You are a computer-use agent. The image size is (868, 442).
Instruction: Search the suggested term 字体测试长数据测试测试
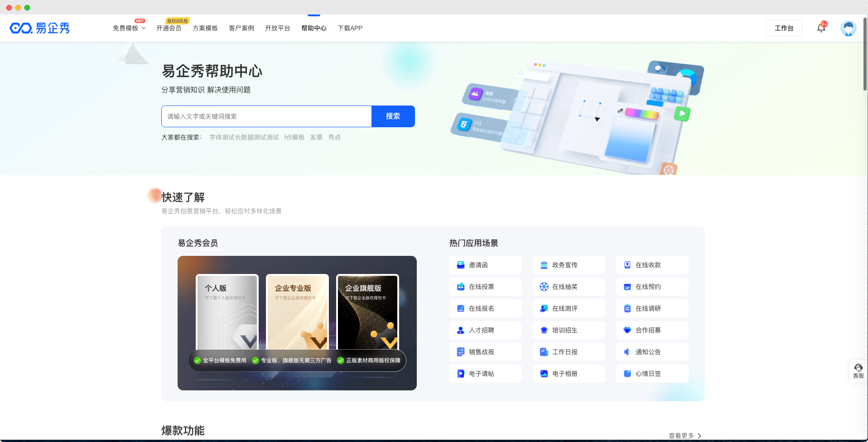[244, 137]
